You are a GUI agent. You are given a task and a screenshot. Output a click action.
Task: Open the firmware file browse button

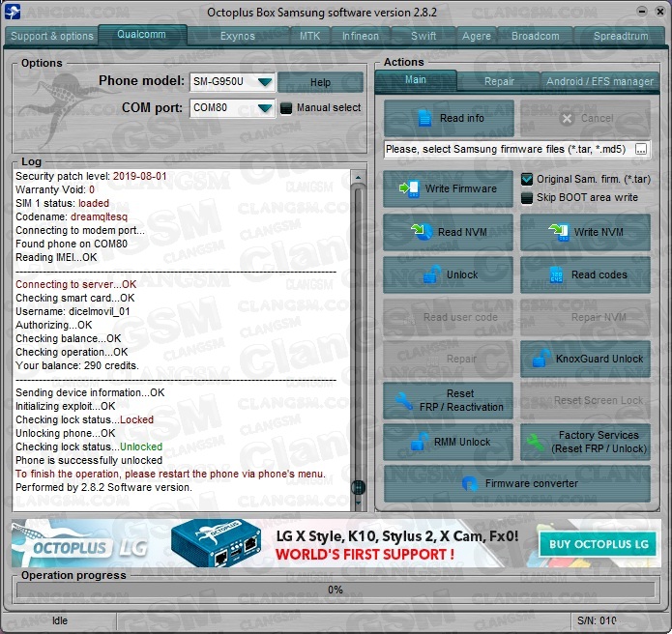tap(641, 149)
